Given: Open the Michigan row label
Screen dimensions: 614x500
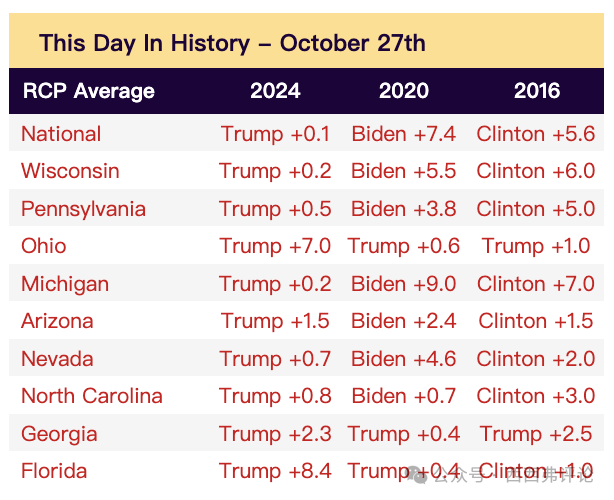Looking at the screenshot, I should click(x=65, y=284).
